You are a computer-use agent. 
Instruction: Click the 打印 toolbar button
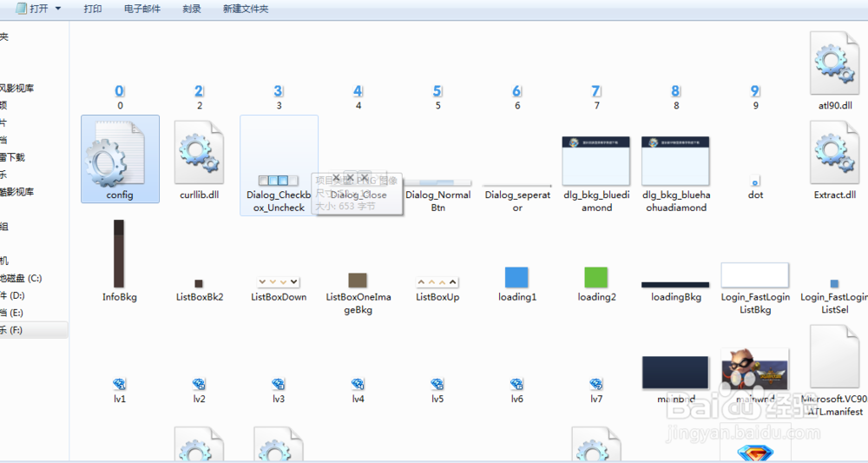[93, 9]
